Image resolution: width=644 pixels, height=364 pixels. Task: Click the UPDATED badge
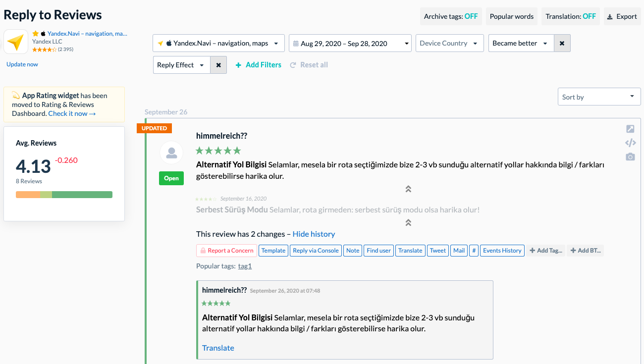(x=155, y=128)
